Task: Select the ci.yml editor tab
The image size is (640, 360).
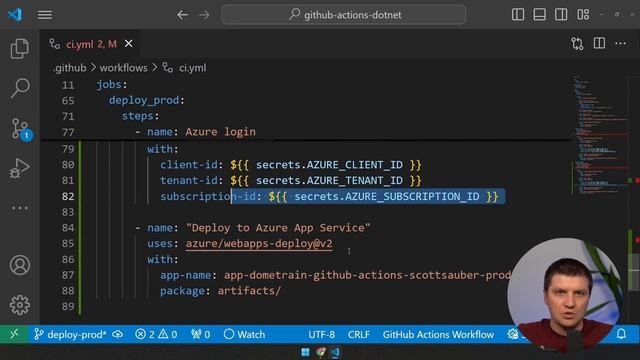Action: point(89,44)
